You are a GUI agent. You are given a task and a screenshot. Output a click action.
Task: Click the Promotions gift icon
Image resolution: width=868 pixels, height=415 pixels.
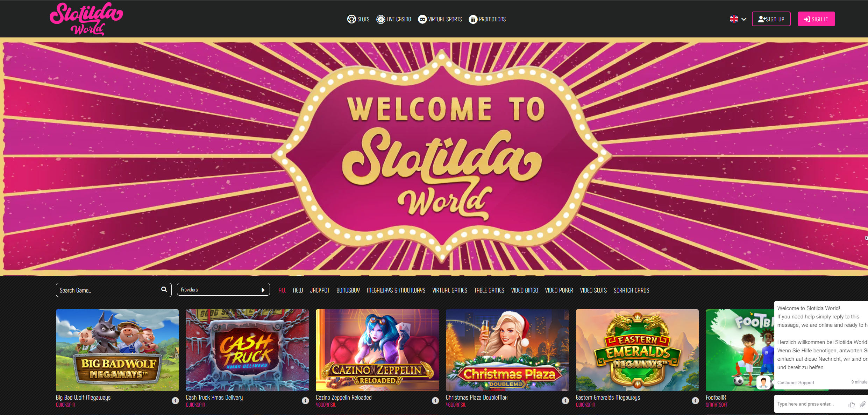(x=473, y=19)
